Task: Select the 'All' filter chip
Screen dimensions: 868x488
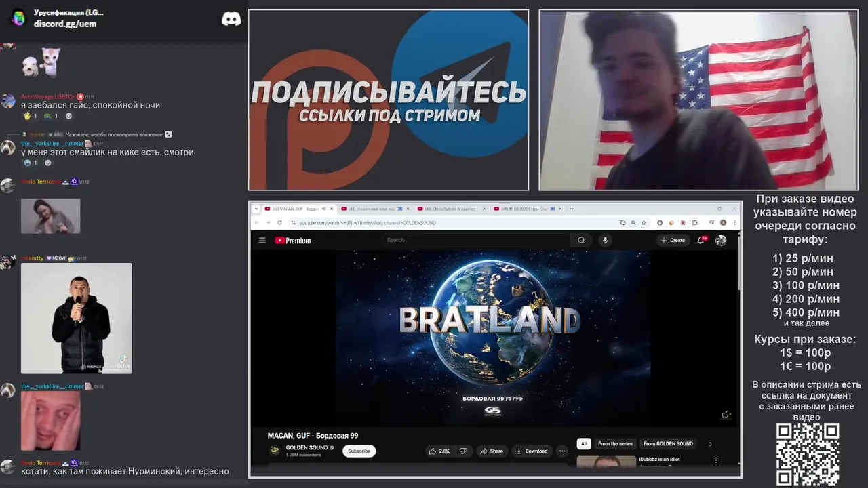Action: point(584,444)
